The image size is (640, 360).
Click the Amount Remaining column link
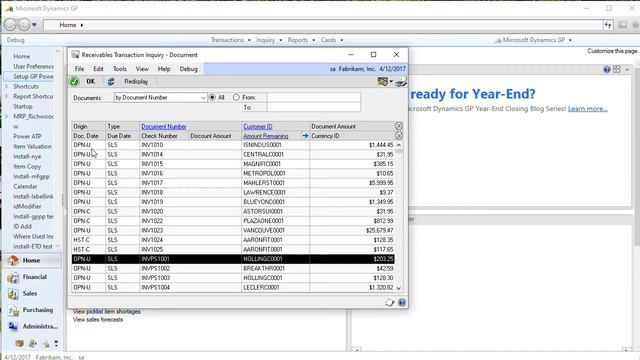266,136
